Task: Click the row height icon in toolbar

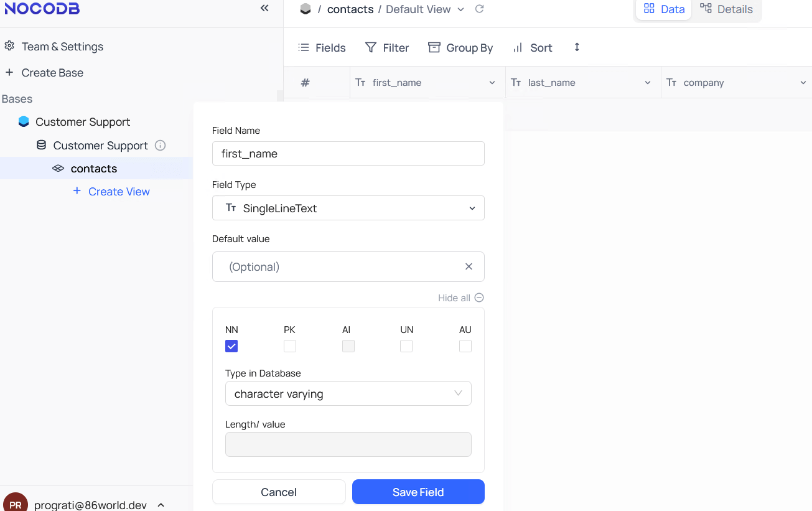Action: coord(577,47)
